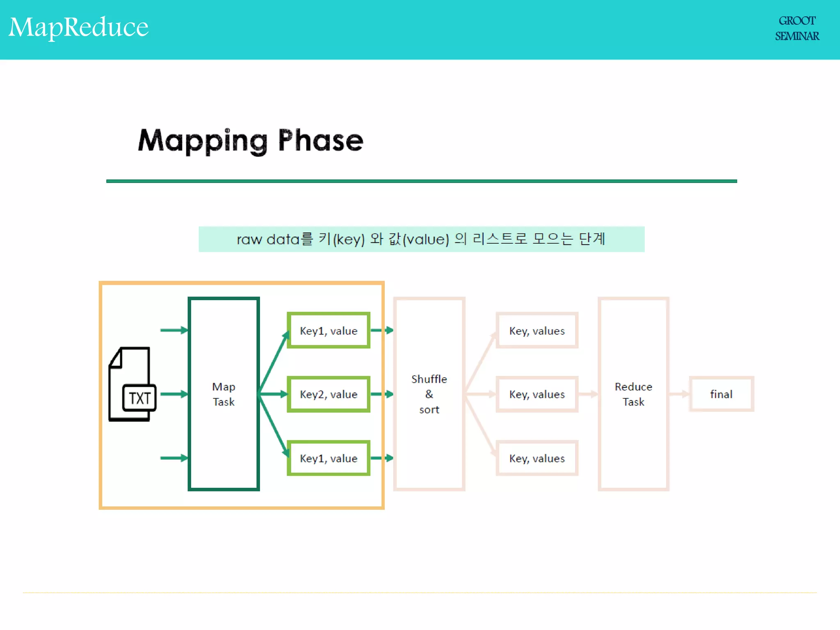Viewport: 840px width, 630px height.
Task: Click arrow from Reduce Task to final
Action: (679, 394)
